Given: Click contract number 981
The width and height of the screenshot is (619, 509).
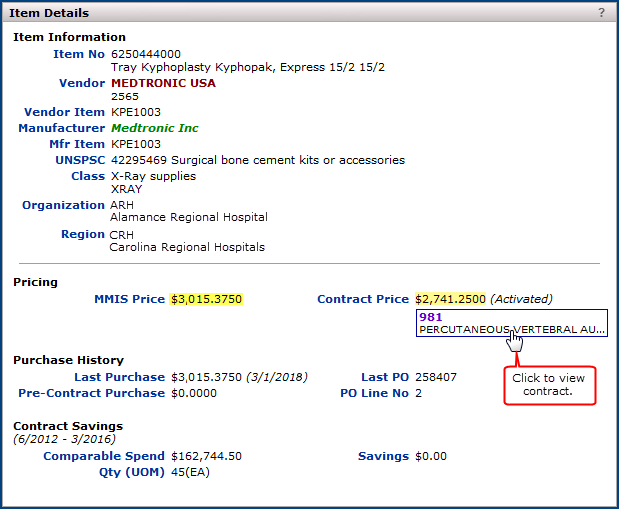Looking at the screenshot, I should [431, 316].
